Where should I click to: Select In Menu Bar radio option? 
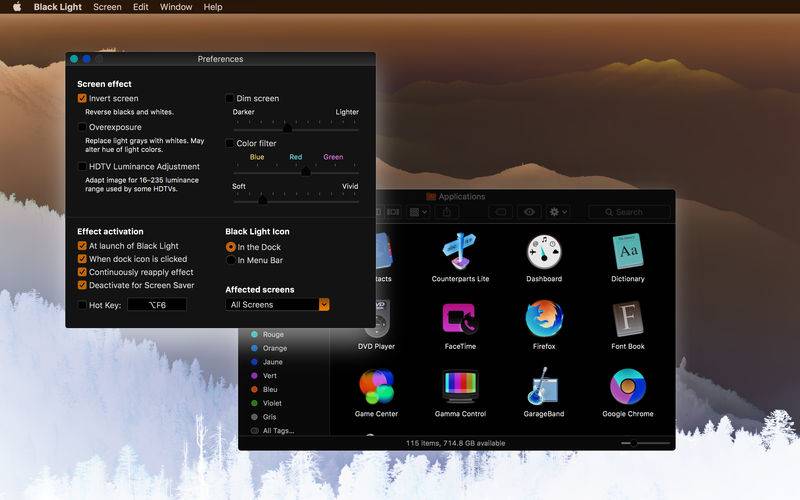(231, 260)
